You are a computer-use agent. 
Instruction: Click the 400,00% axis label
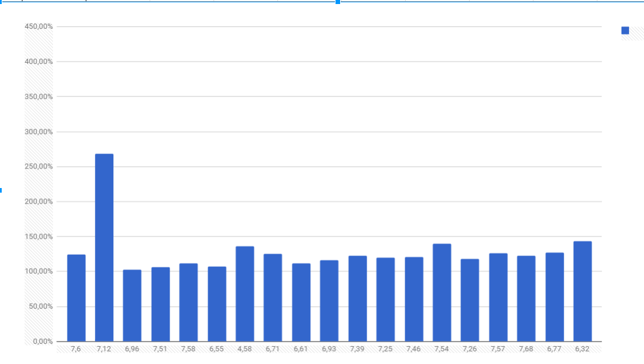[39, 62]
